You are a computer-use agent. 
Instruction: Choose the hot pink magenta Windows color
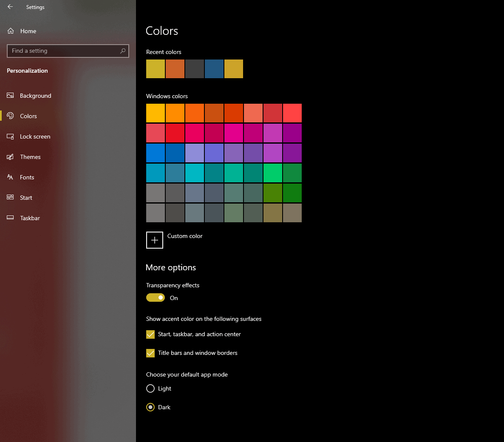[234, 133]
